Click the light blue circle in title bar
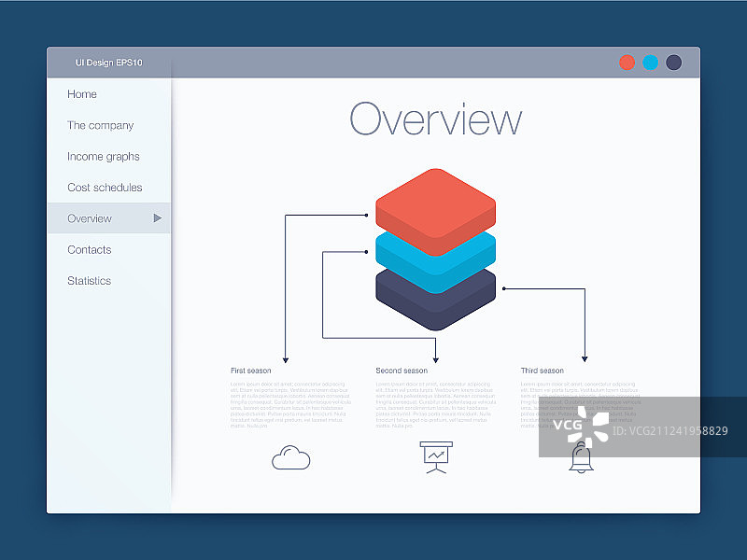747x560 pixels. [651, 63]
